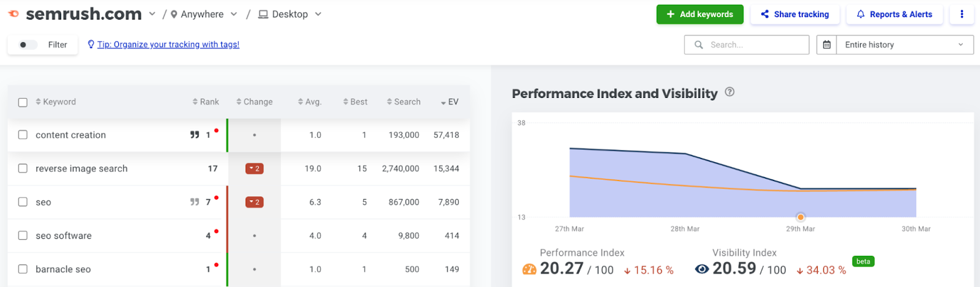The width and height of the screenshot is (980, 287).
Task: Open the organize tracking with tags tip link
Action: click(x=168, y=45)
